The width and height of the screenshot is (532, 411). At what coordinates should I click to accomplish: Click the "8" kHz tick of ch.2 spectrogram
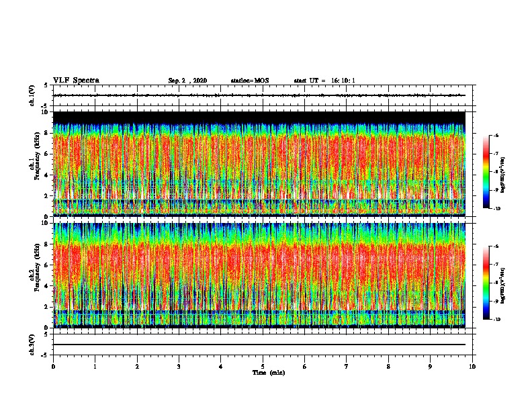47,244
